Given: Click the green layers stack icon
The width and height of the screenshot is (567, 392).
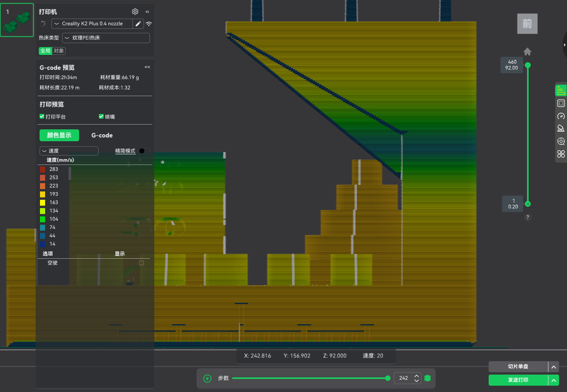Looking at the screenshot, I should pos(427,378).
